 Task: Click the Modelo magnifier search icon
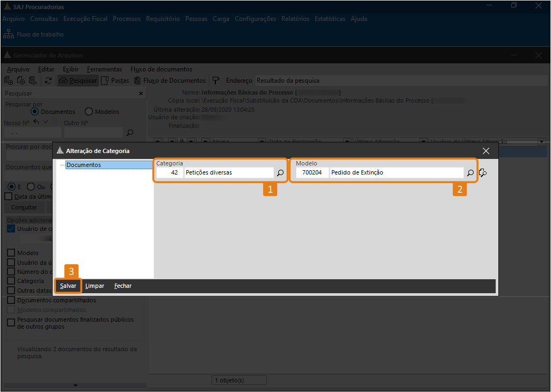point(470,173)
